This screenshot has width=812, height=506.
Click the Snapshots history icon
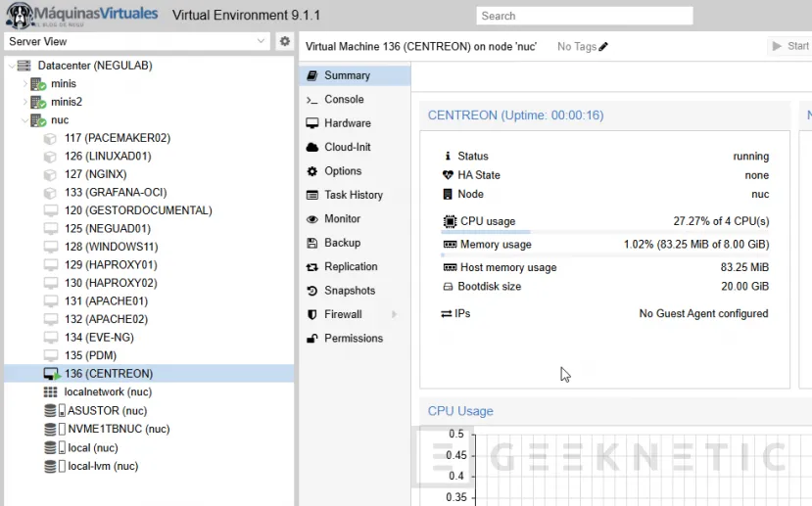311,291
